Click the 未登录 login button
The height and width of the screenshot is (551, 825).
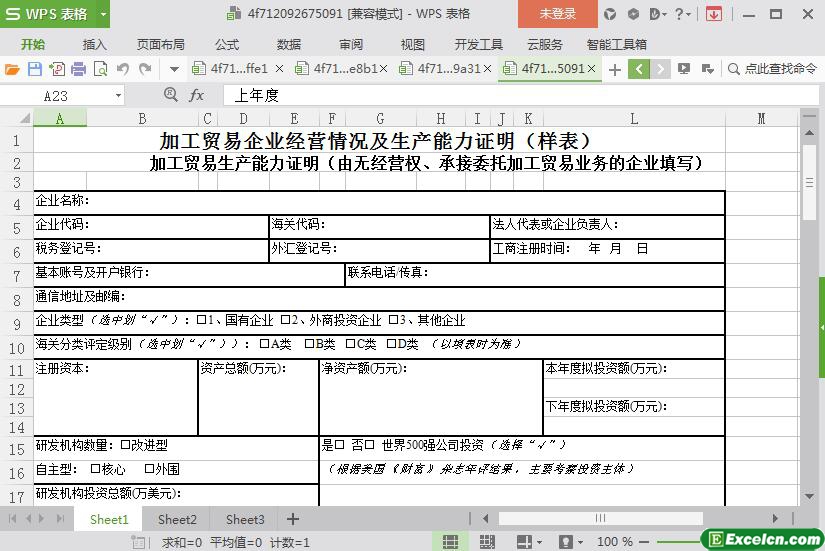557,14
